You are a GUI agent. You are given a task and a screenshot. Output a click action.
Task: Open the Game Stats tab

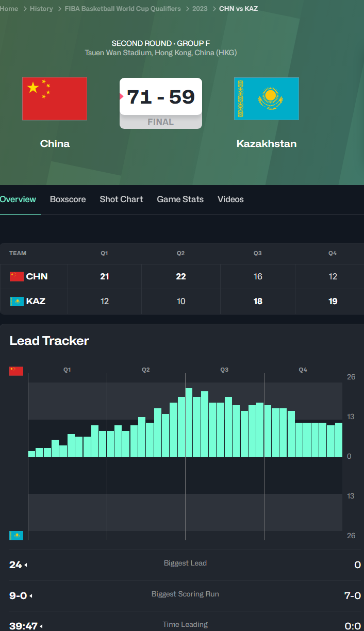click(180, 200)
